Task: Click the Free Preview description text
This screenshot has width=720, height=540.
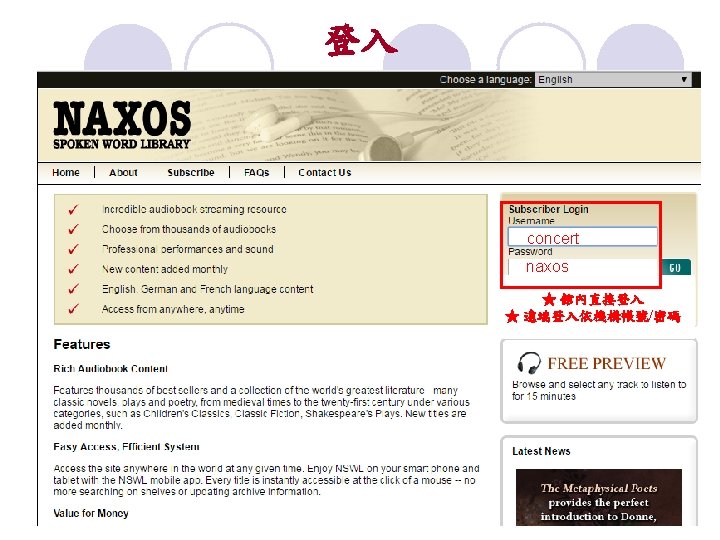Action: (599, 390)
